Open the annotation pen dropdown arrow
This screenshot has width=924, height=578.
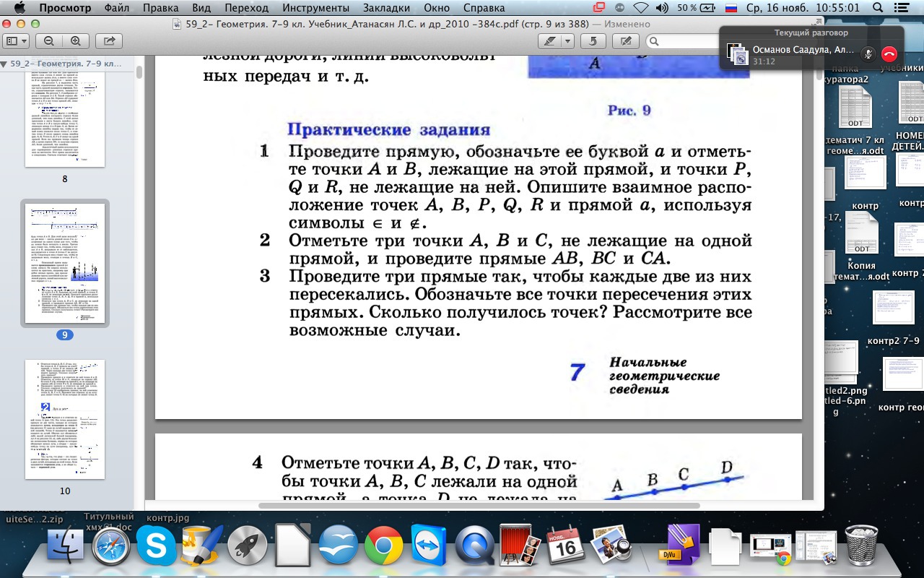(x=567, y=41)
